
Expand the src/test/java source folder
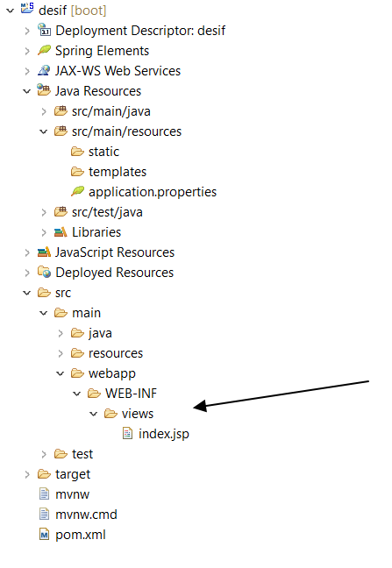[x=44, y=212]
